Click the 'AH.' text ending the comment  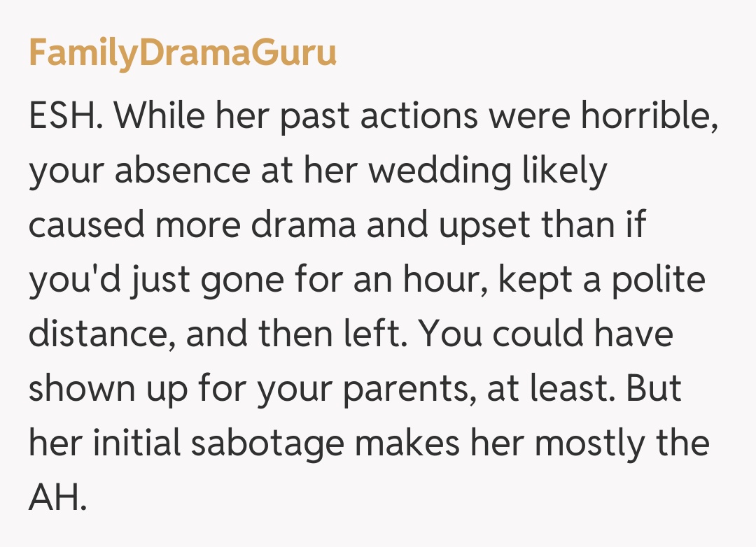(x=58, y=498)
